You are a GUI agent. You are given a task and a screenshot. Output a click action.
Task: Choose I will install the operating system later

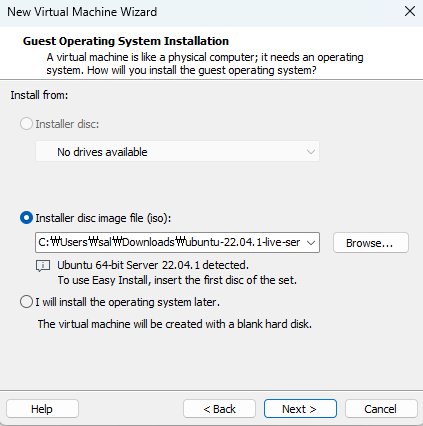26,302
